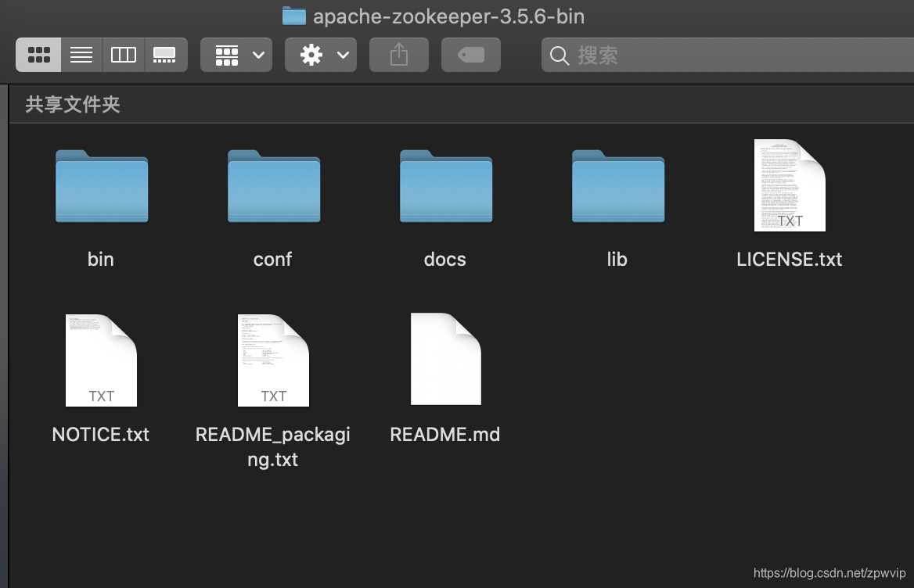
Task: Select the README.md file icon
Action: click(446, 359)
